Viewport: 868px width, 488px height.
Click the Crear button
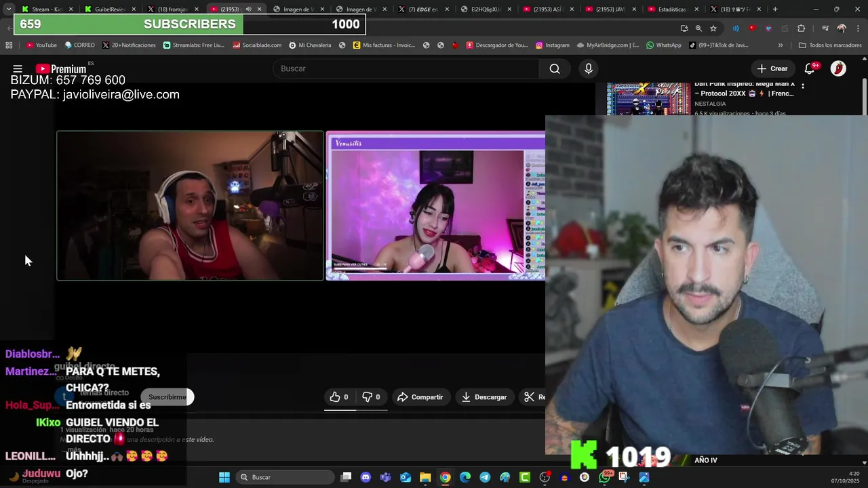click(x=772, y=68)
